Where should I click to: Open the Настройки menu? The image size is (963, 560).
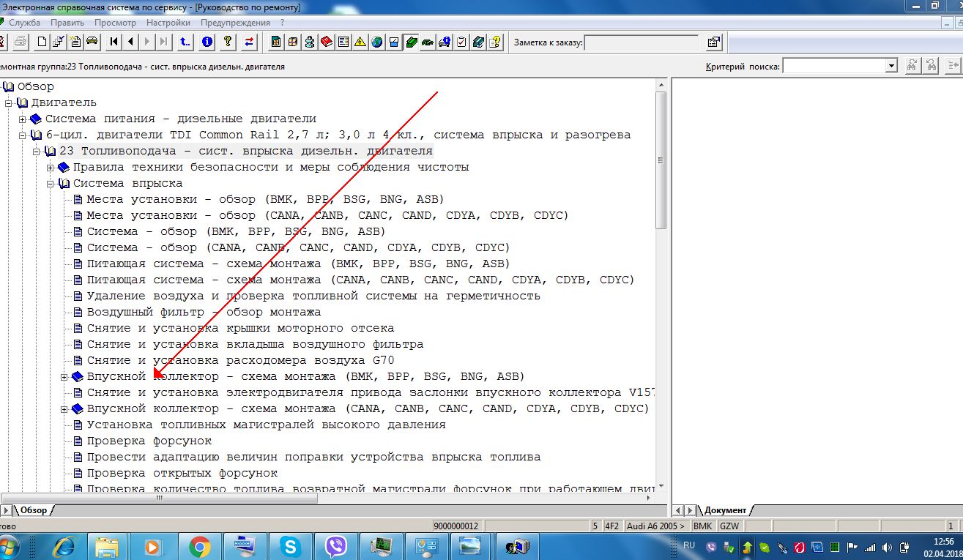tap(168, 23)
